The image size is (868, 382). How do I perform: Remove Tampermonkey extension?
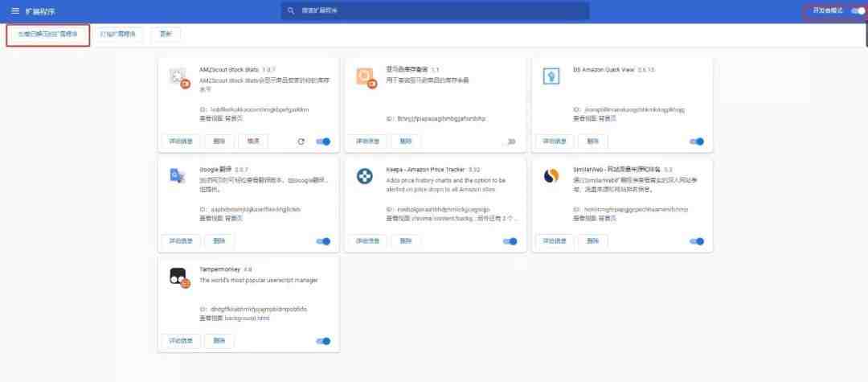219,340
